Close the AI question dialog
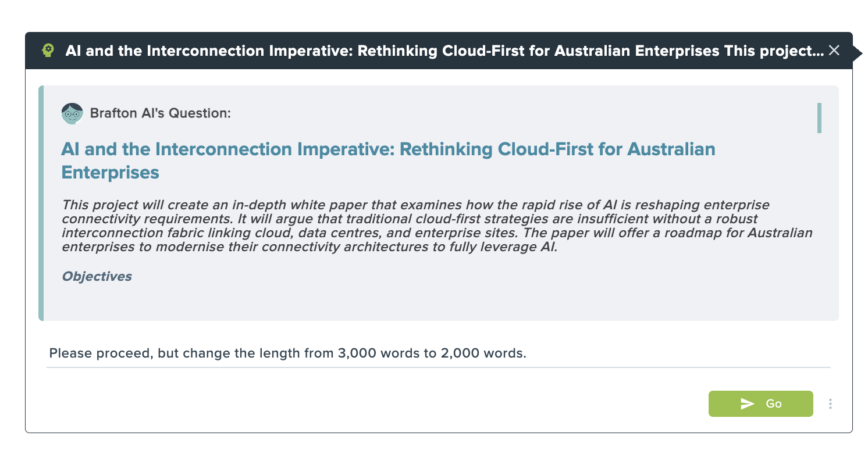Viewport: 868px width, 450px height. [x=834, y=51]
